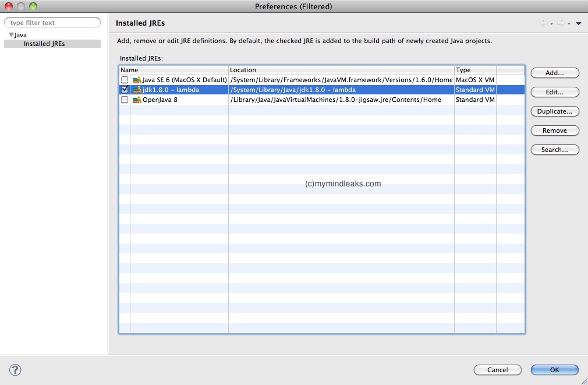Viewport: 588px width, 385px height.
Task: Sort by the Location column header
Action: [341, 70]
